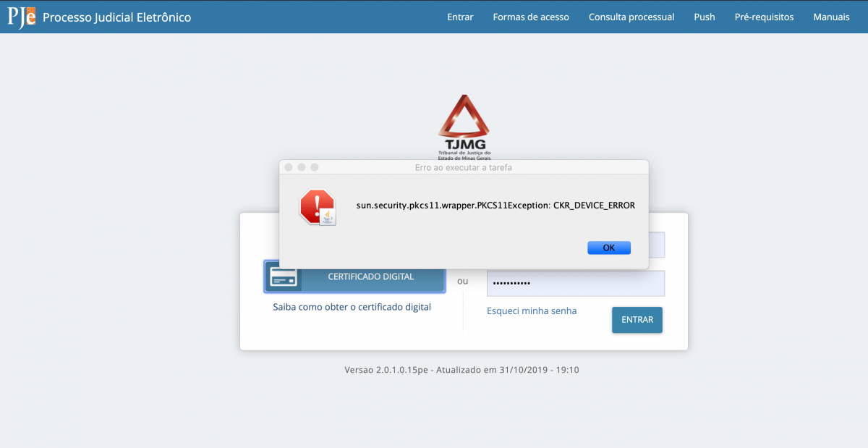Image resolution: width=868 pixels, height=448 pixels.
Task: Open Formas de acesso page
Action: 531,17
